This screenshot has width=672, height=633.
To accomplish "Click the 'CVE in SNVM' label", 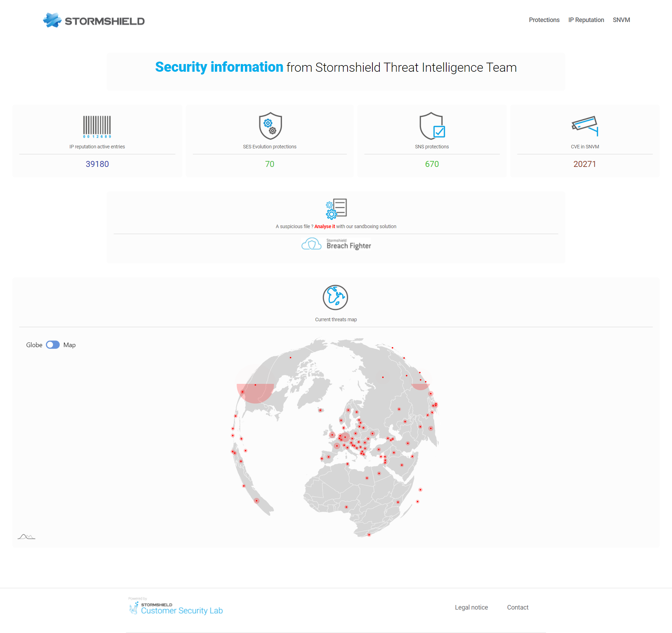I will pos(585,147).
